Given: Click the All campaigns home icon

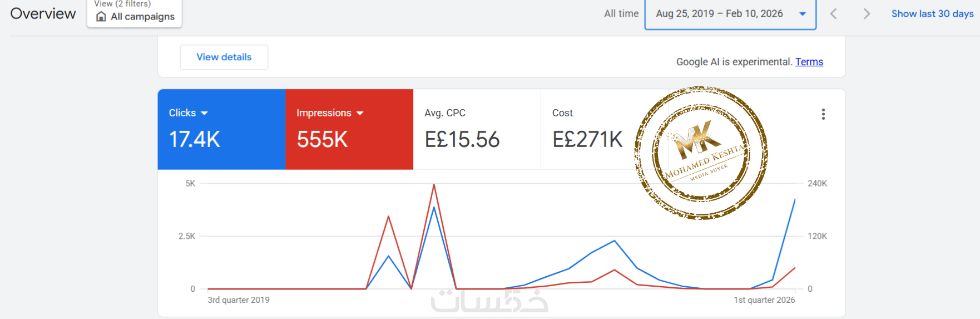Looking at the screenshot, I should coord(101,17).
